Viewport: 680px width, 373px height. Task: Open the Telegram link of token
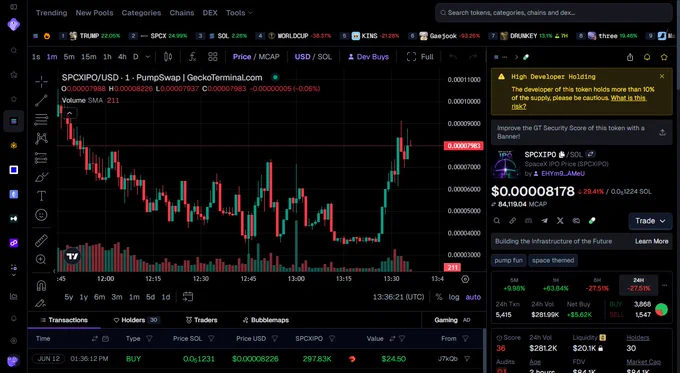coord(544,221)
